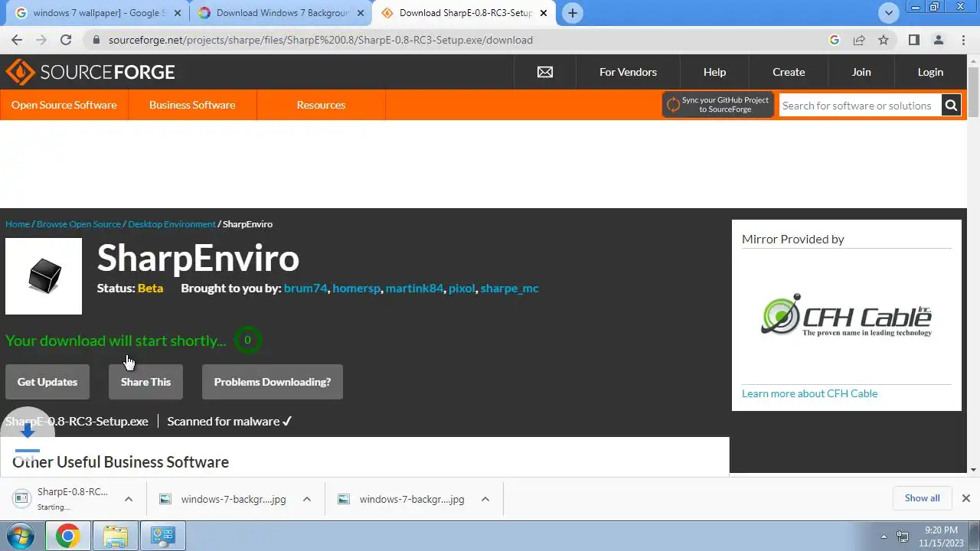Open homersp author profile link
This screenshot has width=980, height=551.
pyautogui.click(x=356, y=289)
